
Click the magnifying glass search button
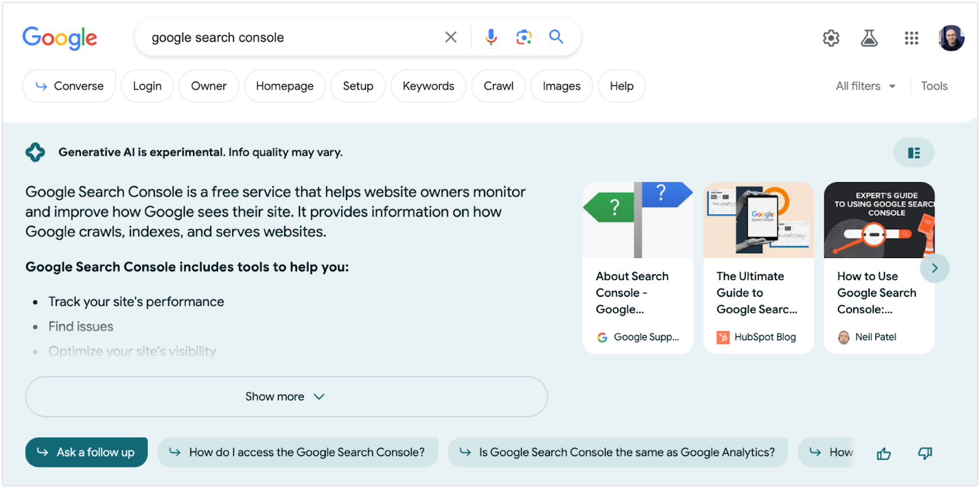556,37
